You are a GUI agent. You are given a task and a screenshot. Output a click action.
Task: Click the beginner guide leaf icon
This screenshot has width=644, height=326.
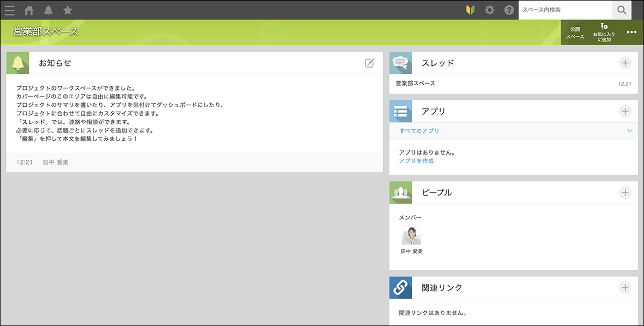(471, 10)
